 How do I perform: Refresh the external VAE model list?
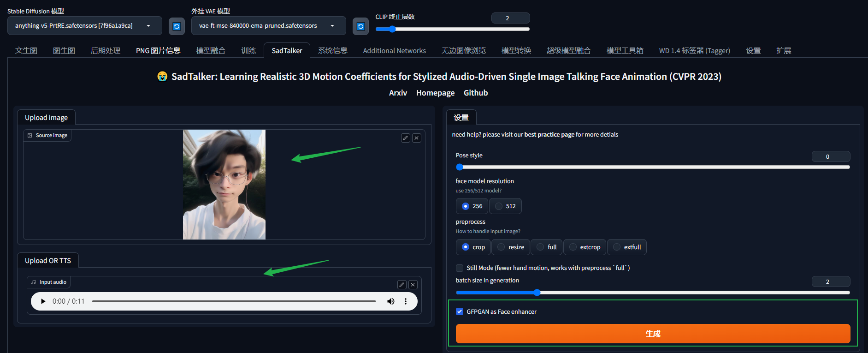(x=360, y=26)
